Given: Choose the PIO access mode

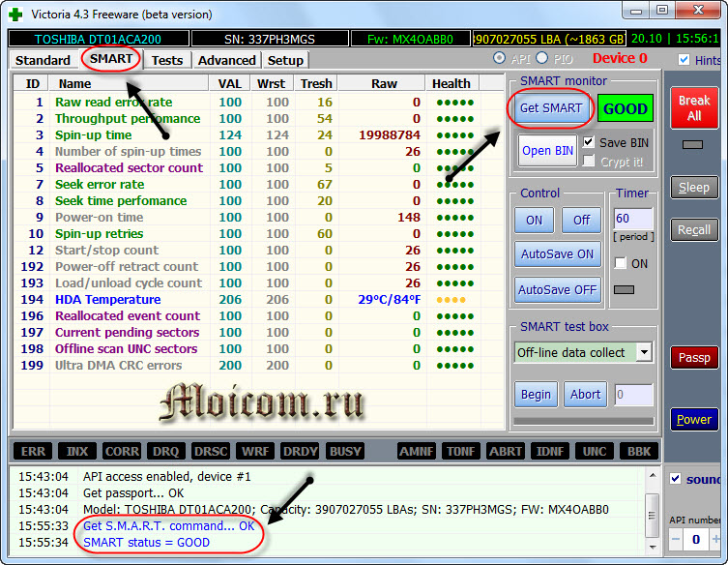Looking at the screenshot, I should pos(544,59).
